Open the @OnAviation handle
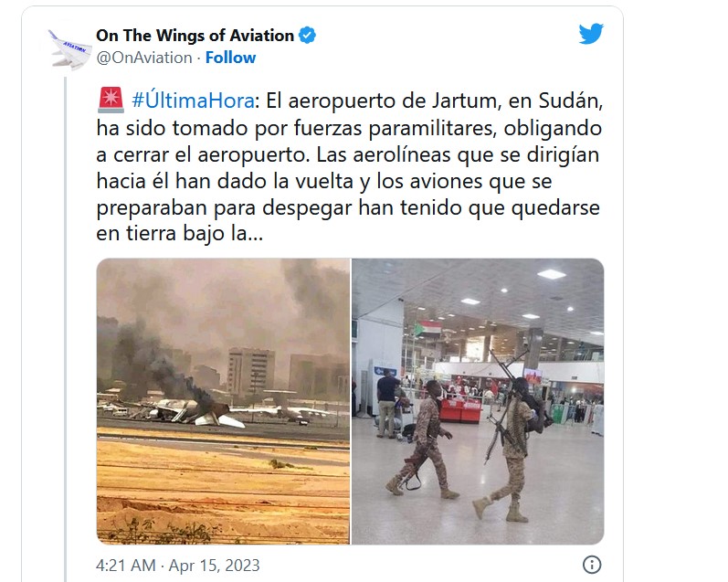Viewport: 728px width, 582px height. click(144, 58)
